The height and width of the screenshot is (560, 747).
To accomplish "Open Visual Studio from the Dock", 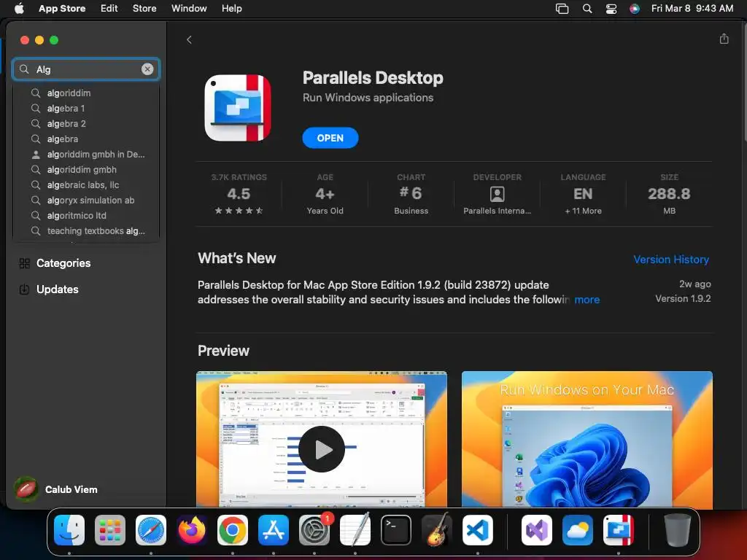I will point(537,530).
